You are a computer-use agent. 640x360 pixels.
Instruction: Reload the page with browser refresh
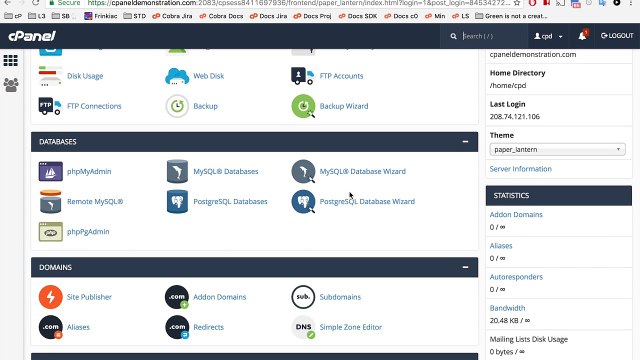pyautogui.click(x=36, y=3)
